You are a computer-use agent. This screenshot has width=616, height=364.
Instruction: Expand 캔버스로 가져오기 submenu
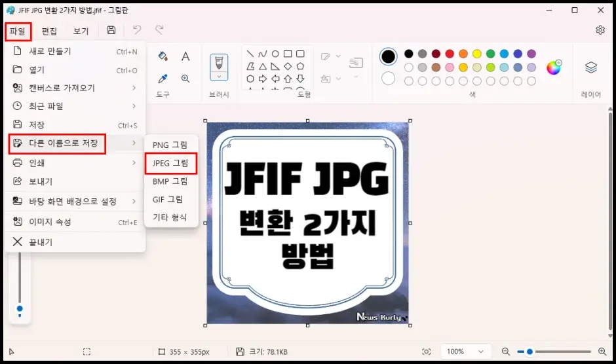pyautogui.click(x=75, y=88)
